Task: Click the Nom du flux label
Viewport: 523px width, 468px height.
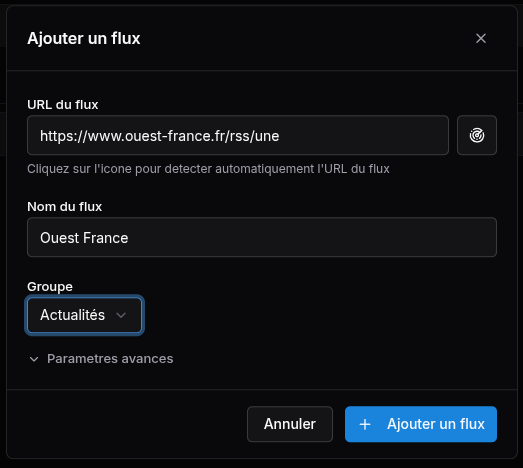Action: [65, 207]
